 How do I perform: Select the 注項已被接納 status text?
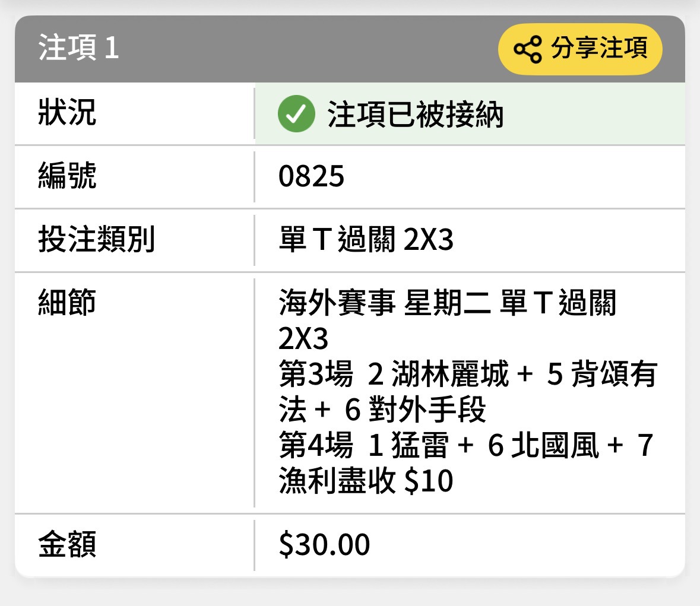coord(415,114)
